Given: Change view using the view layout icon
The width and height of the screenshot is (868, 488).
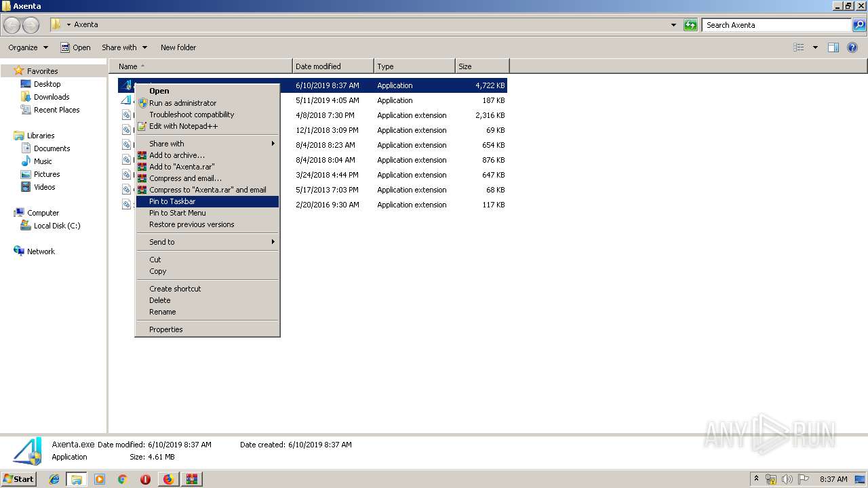Looking at the screenshot, I should (799, 47).
